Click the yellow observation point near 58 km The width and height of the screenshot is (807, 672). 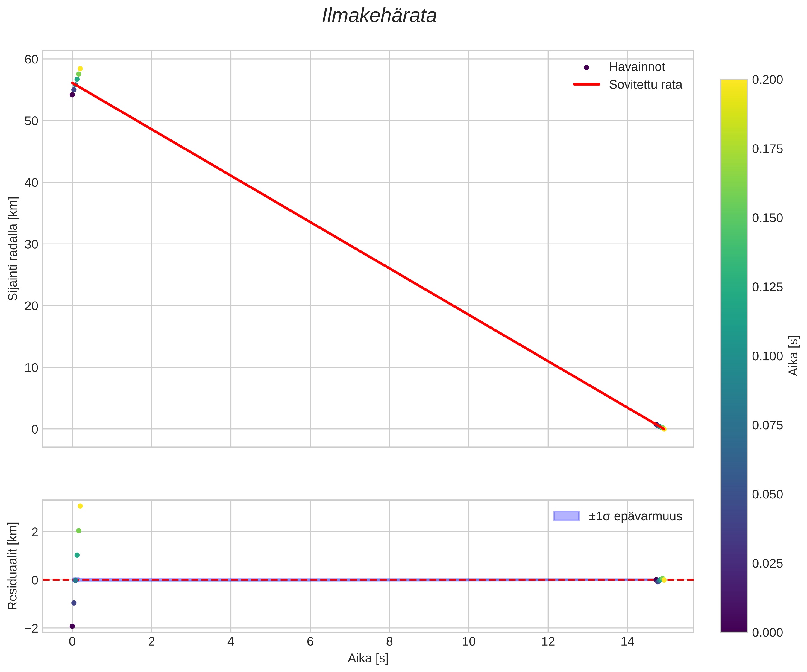80,69
